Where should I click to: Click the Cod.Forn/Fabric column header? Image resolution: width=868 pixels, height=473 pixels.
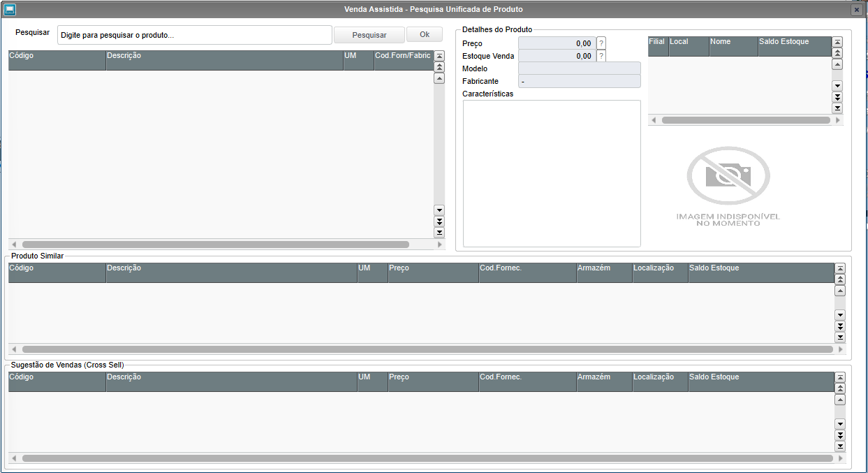[404, 60]
